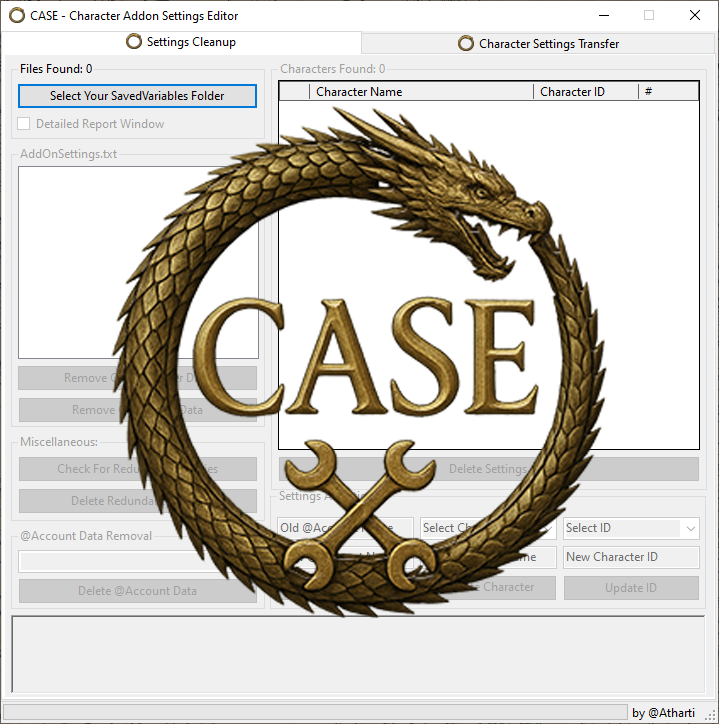The width and height of the screenshot is (719, 724).
Task: Click the Delete @Account Data button
Action: point(137,591)
